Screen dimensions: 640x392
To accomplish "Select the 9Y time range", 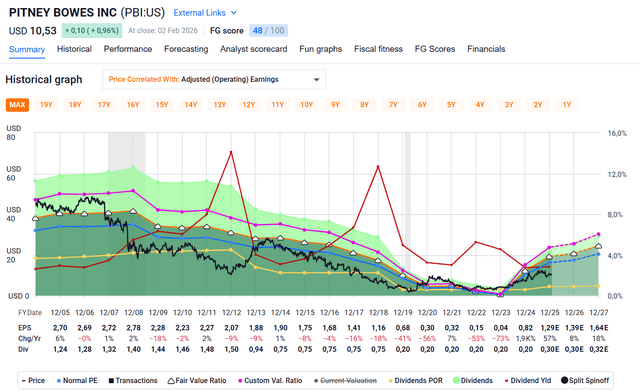I will coord(336,105).
